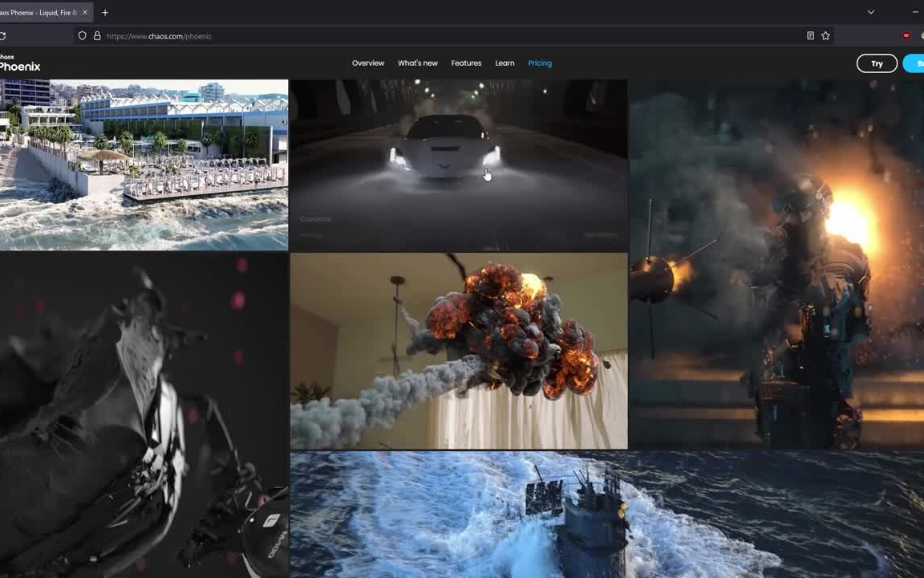Open the fiery smoke explosion thumbnail
Image resolution: width=924 pixels, height=578 pixels.
click(459, 351)
